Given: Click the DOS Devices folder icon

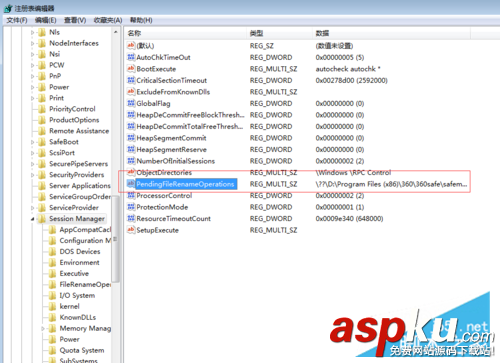Looking at the screenshot, I should 52,252.
